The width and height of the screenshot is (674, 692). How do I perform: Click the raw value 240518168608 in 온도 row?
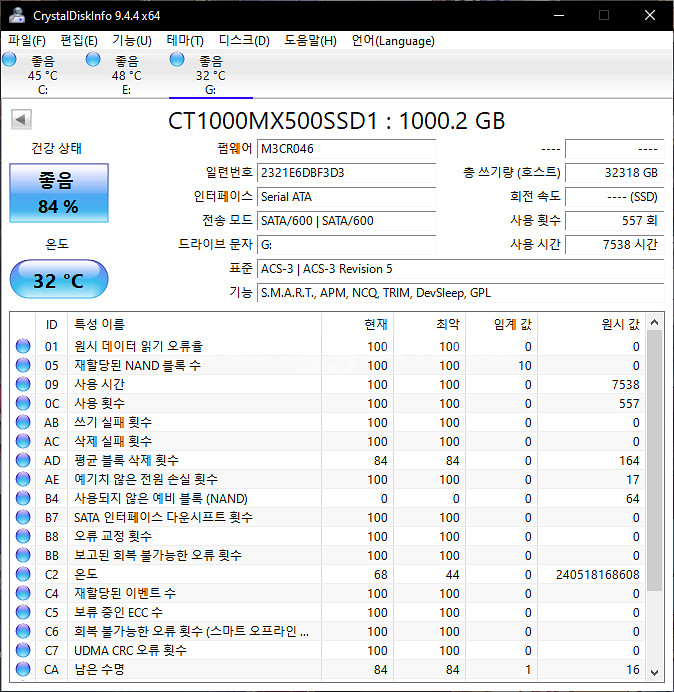597,575
